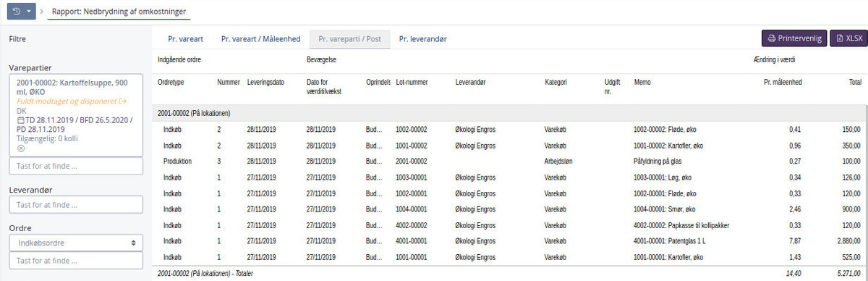Click the printer icon on Printervenlig

click(772, 38)
